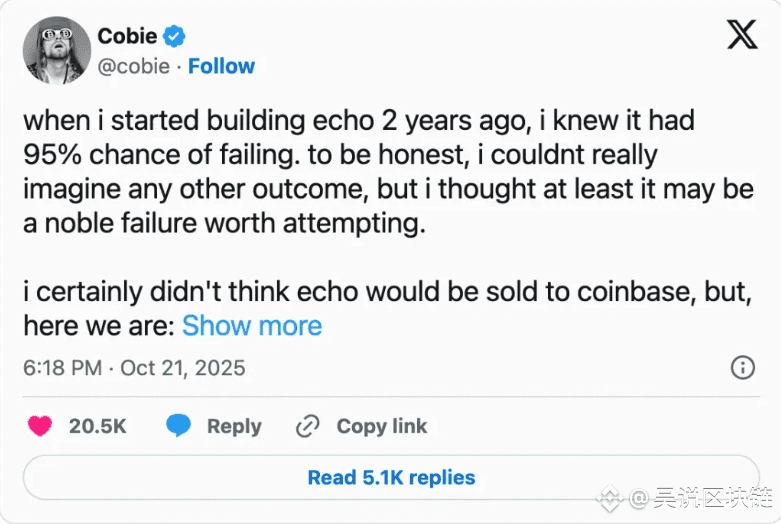The width and height of the screenshot is (781, 524).
Task: Open Cobie's profile picture
Action: coord(55,50)
